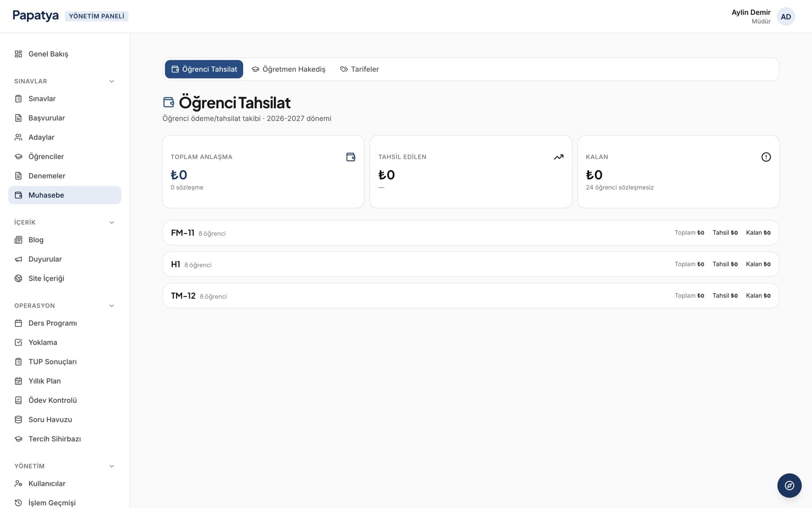Image resolution: width=812 pixels, height=508 pixels.
Task: Click the AD user avatar
Action: [786, 17]
